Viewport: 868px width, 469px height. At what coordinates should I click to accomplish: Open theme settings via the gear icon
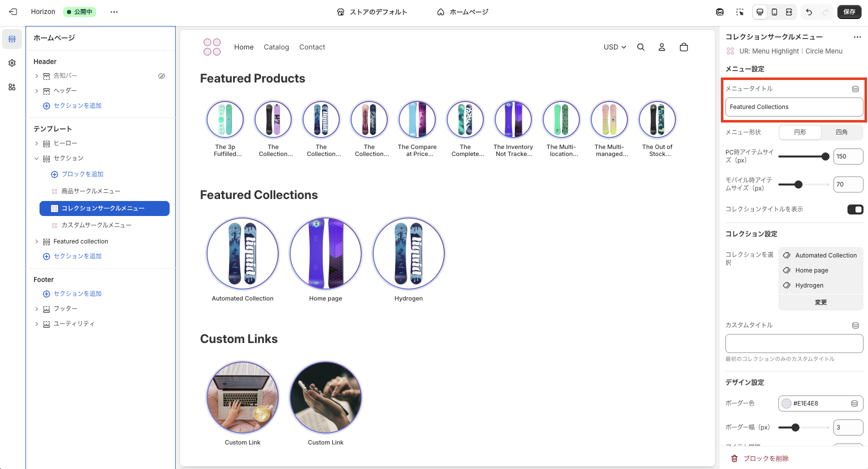(12, 62)
